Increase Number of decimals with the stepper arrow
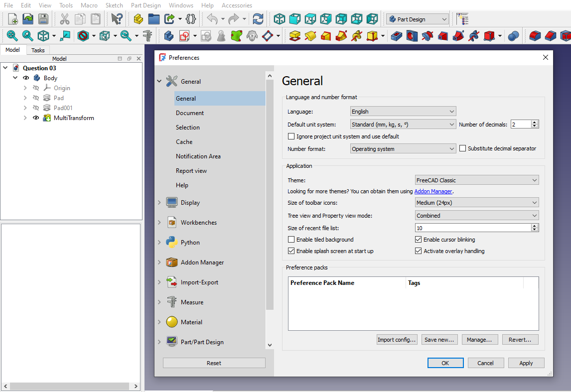This screenshot has width=571, height=392. pos(534,122)
